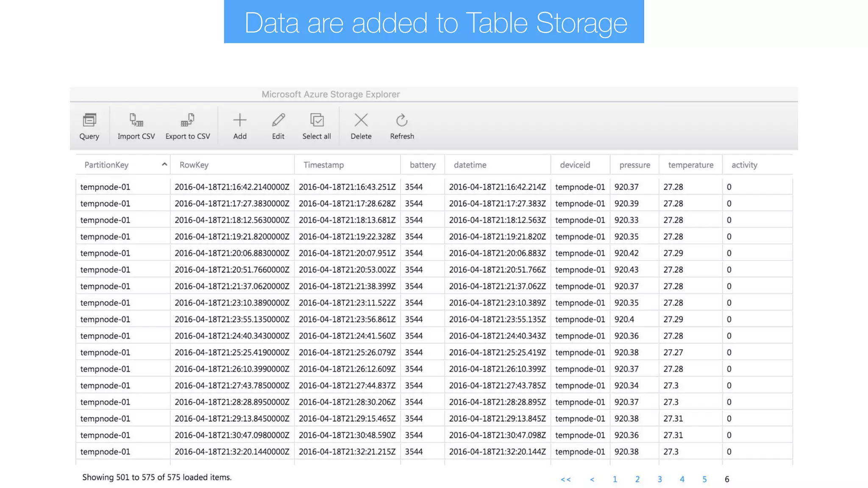868x488 pixels.
Task: Click 'Showing 501 to 575' status text
Action: (x=157, y=477)
